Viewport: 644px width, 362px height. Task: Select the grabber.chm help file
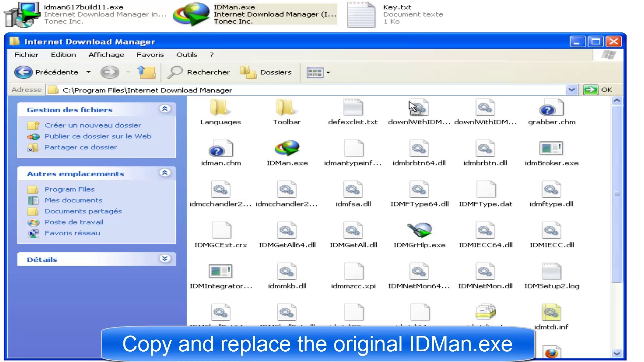[x=551, y=108]
